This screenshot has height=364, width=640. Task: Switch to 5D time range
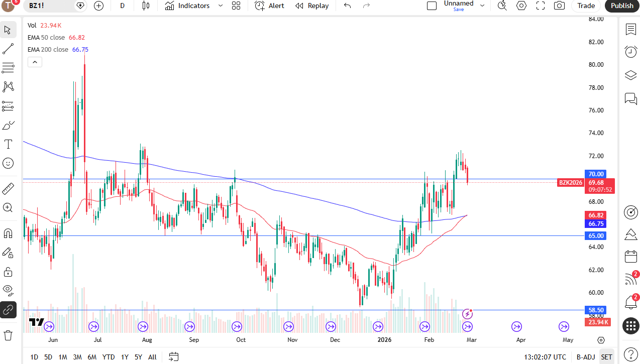[48, 357]
